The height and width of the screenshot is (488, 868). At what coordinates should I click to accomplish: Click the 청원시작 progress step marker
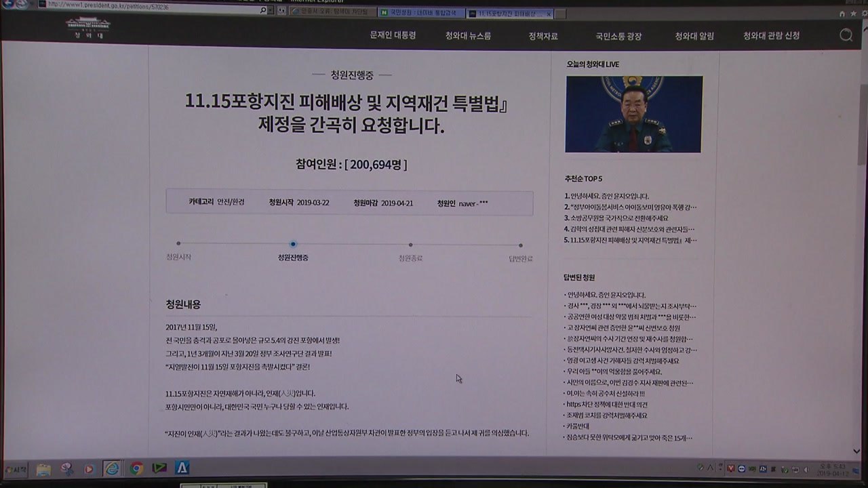coord(178,243)
